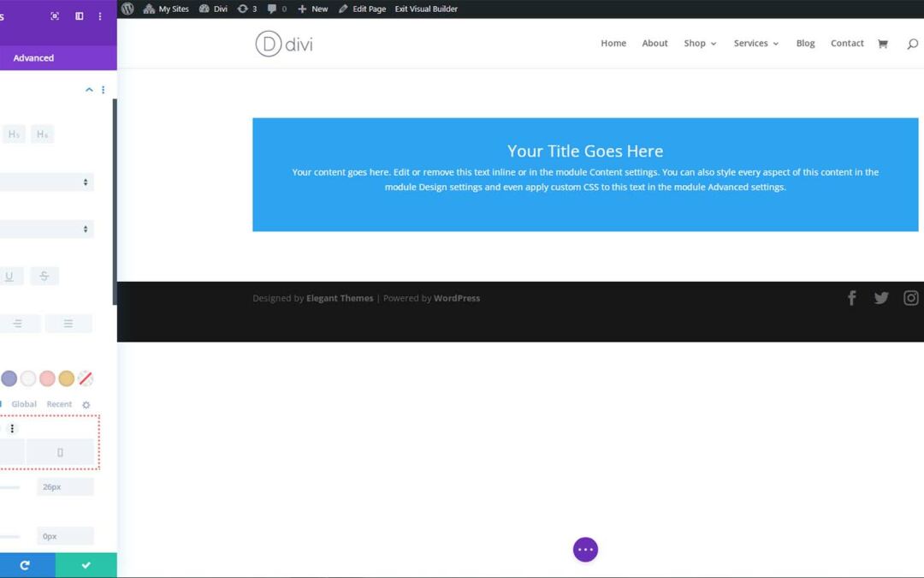Click the WordPress logo in admin bar
The width and height of the screenshot is (924, 578).
coord(127,9)
